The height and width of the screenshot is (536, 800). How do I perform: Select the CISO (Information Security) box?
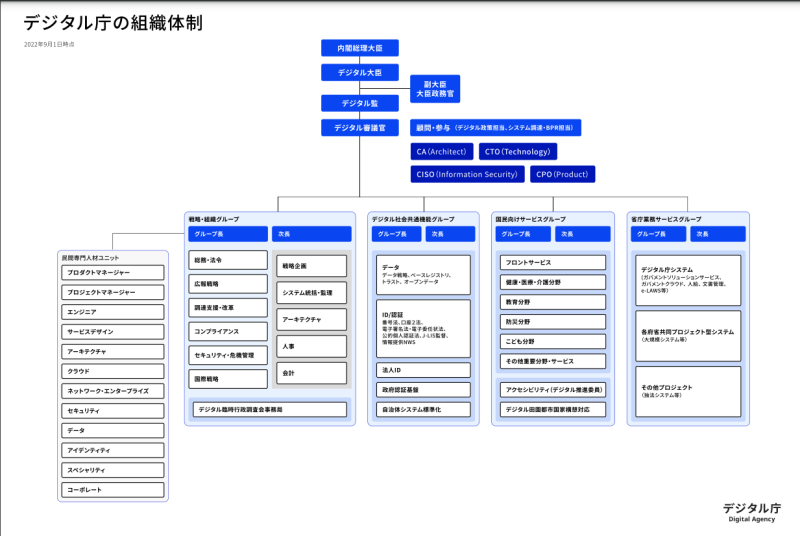467,174
